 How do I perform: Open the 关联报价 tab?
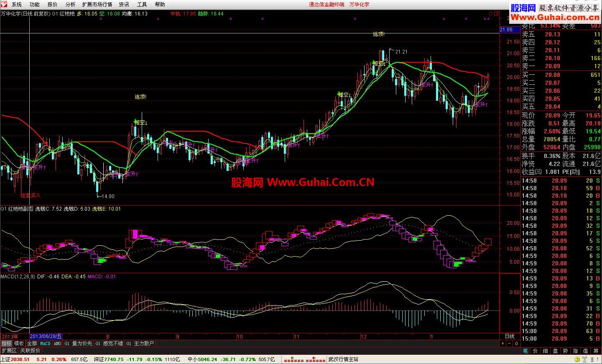click(30, 351)
